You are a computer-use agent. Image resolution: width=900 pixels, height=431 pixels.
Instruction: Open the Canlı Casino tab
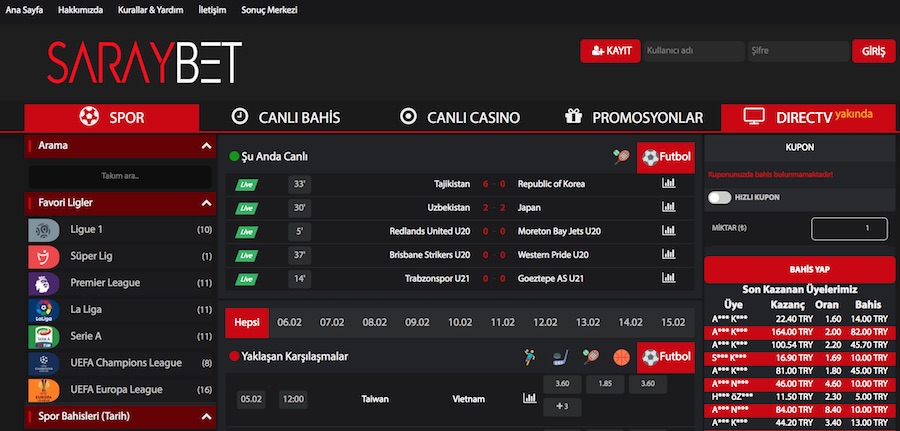[x=460, y=118]
